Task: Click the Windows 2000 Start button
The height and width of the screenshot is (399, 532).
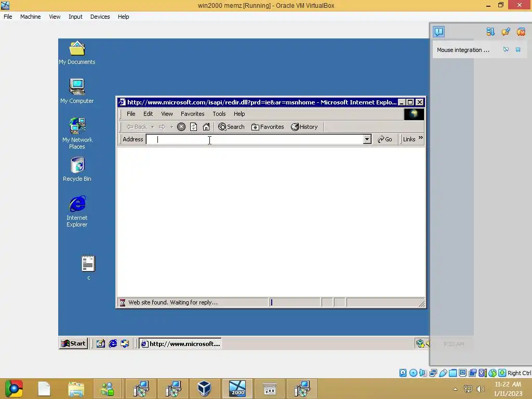Action: (73, 343)
